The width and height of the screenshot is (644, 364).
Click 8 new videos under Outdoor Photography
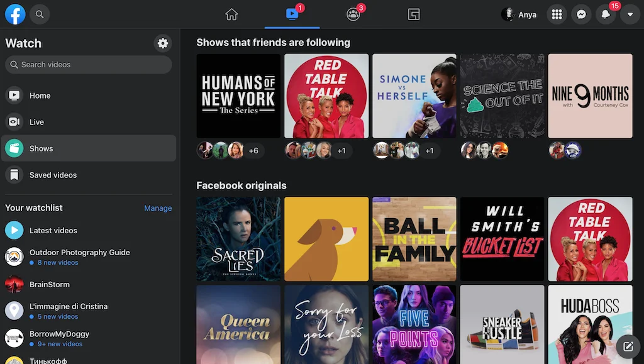pos(58,263)
